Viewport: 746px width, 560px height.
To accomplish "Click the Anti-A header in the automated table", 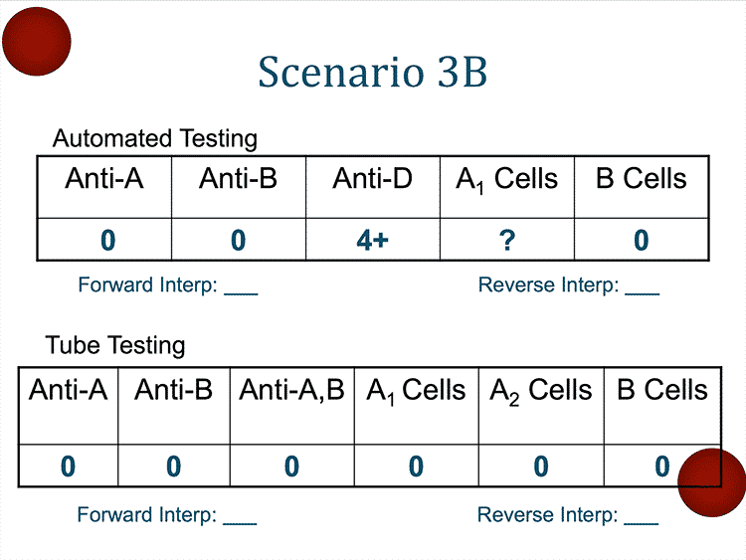I will [x=104, y=179].
